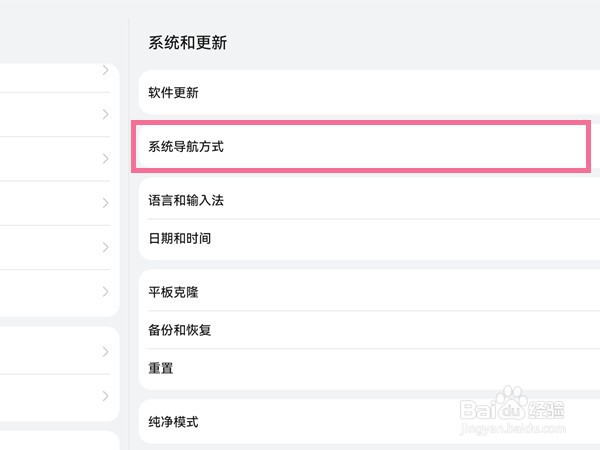Screen dimensions: 600x450
Task: Expand the first chevron in the sidebar's second group
Action: (x=106, y=352)
